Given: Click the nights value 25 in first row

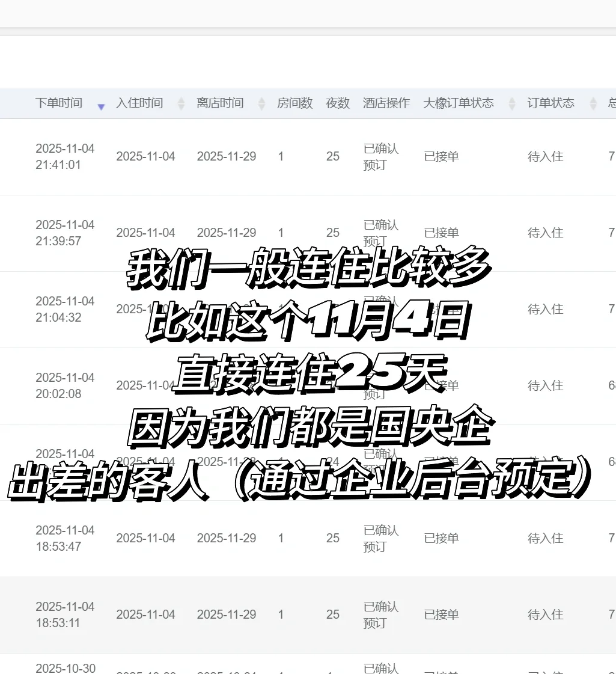Looking at the screenshot, I should [333, 156].
